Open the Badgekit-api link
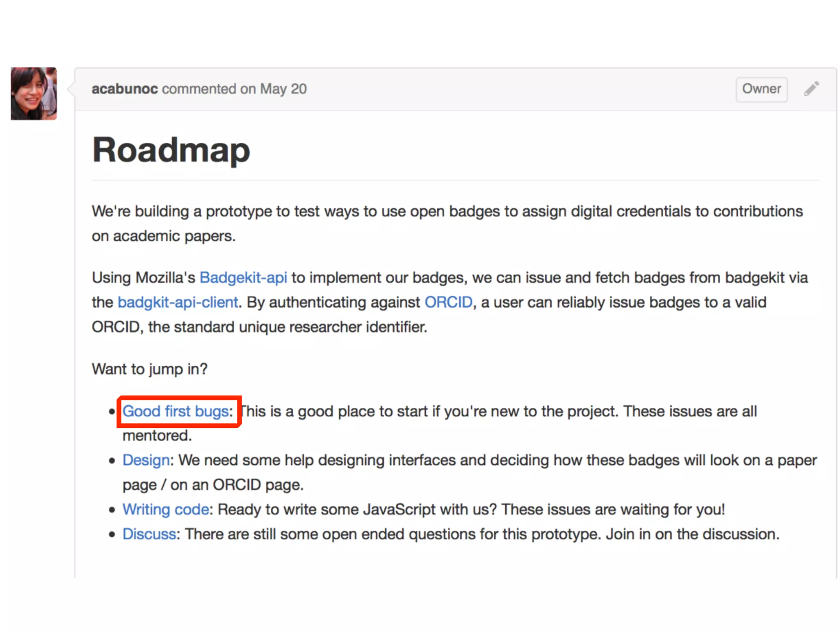The image size is (840, 630). tap(243, 278)
